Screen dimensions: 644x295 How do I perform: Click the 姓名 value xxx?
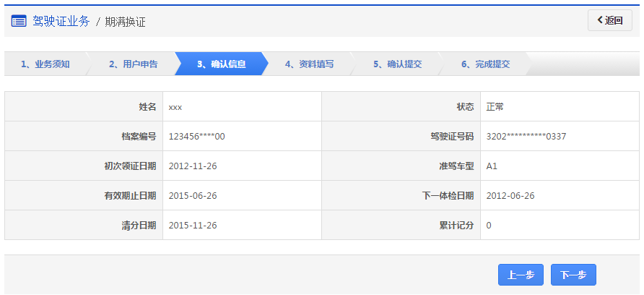(x=175, y=107)
